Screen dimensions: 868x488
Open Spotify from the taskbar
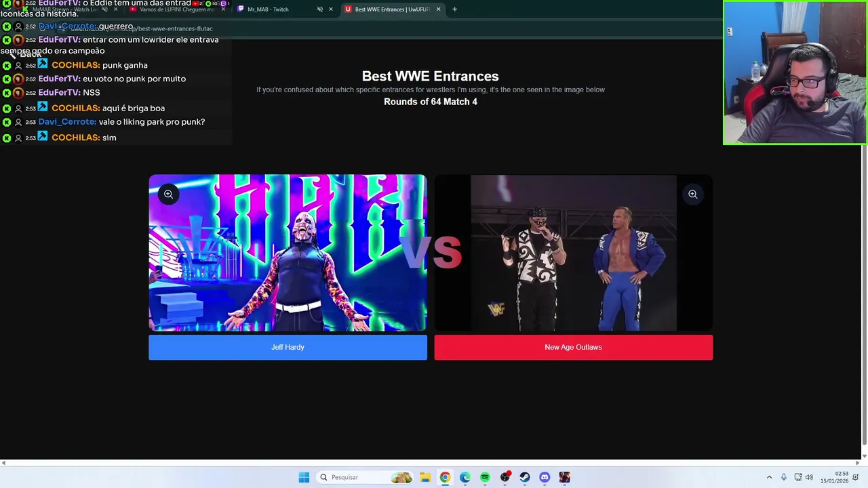[x=485, y=477]
